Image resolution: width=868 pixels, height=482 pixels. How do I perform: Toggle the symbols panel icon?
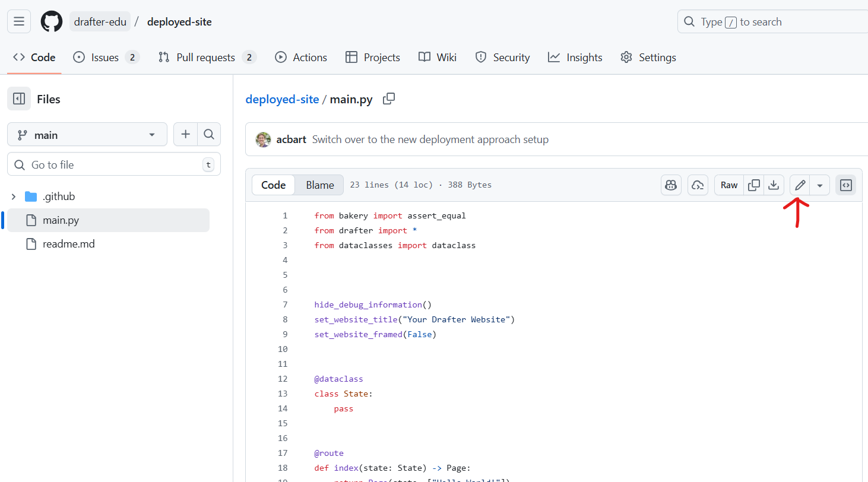(x=846, y=185)
